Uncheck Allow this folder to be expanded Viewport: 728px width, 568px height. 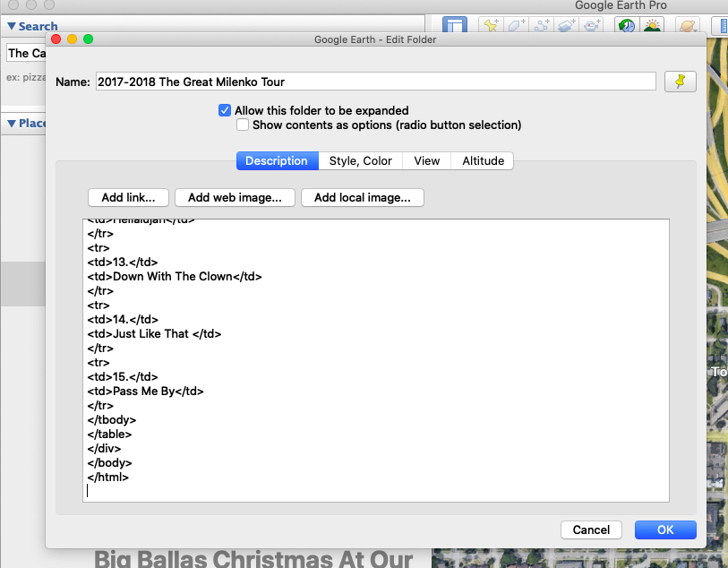(x=225, y=110)
